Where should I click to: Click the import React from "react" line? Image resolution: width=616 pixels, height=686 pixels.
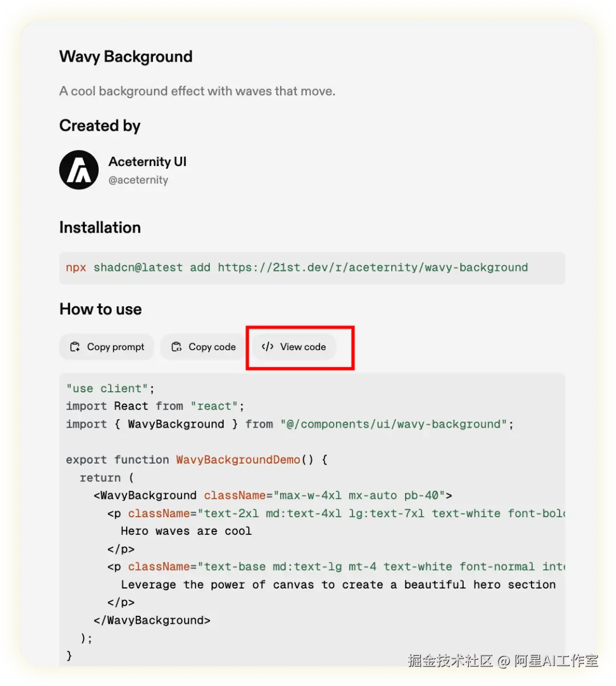pyautogui.click(x=155, y=406)
